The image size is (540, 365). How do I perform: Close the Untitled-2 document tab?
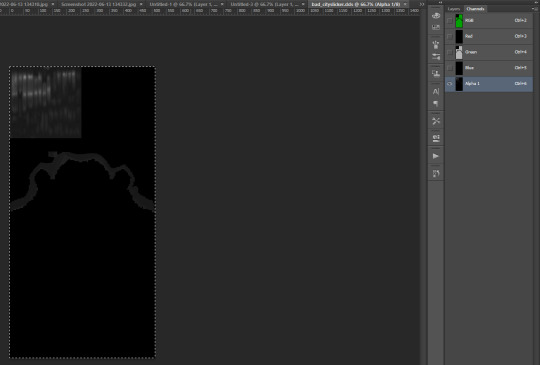tap(303, 4)
